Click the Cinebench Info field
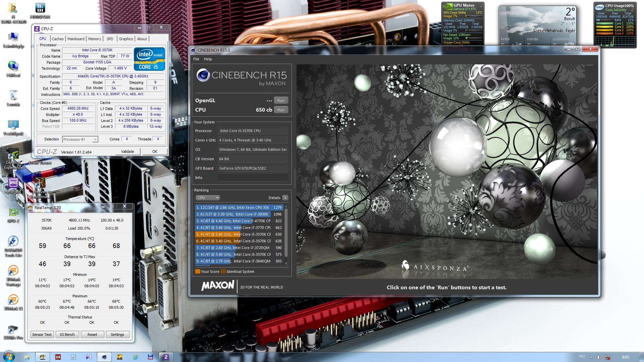The height and width of the screenshot is (362, 644). [x=253, y=178]
